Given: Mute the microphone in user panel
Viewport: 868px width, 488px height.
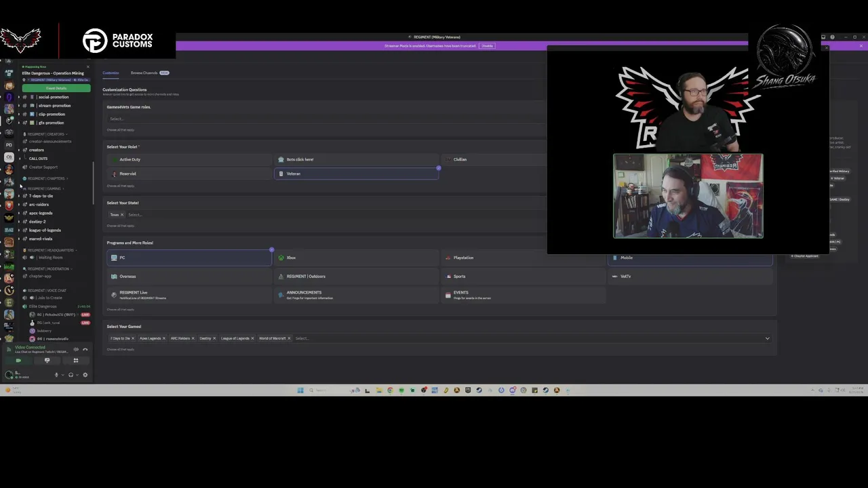Looking at the screenshot, I should click(56, 375).
